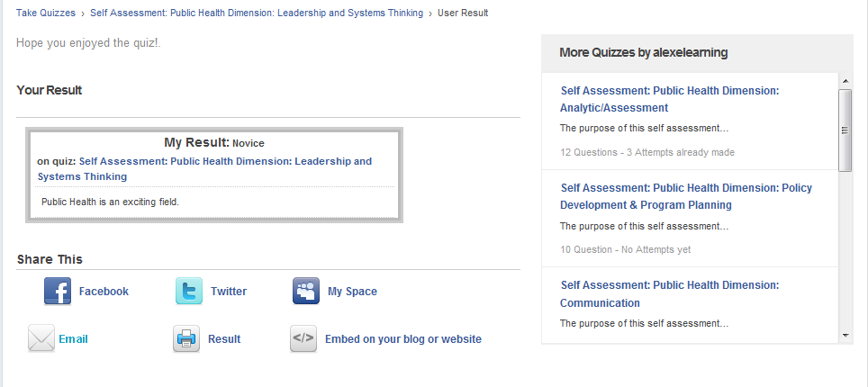
Task: Go to Take Quizzes breadcrumb
Action: [x=46, y=13]
